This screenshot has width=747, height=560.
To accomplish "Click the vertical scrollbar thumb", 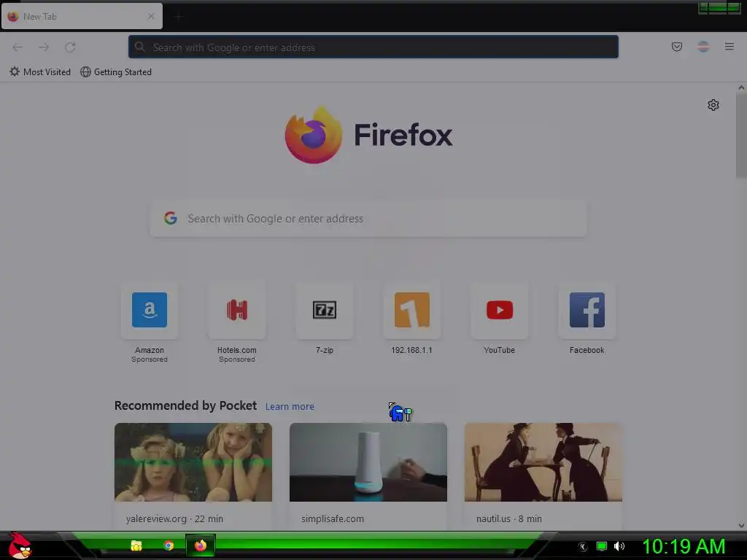I will (x=741, y=135).
